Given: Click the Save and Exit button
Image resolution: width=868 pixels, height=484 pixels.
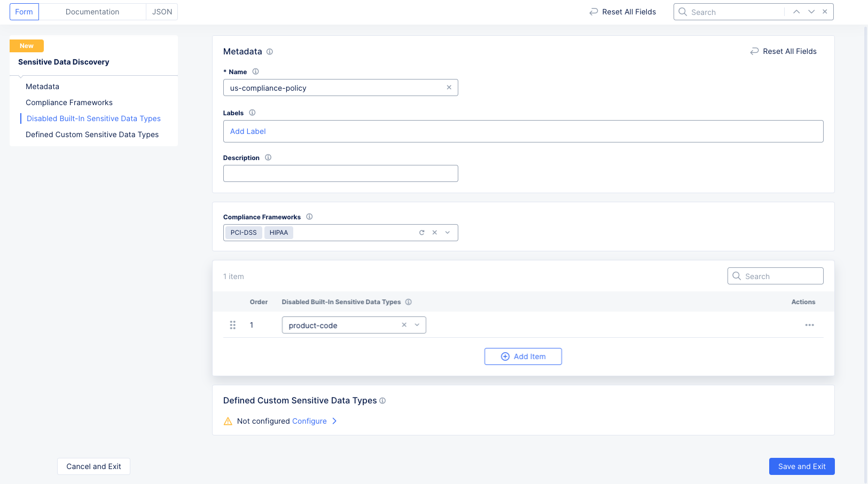Looking at the screenshot, I should pos(801,466).
